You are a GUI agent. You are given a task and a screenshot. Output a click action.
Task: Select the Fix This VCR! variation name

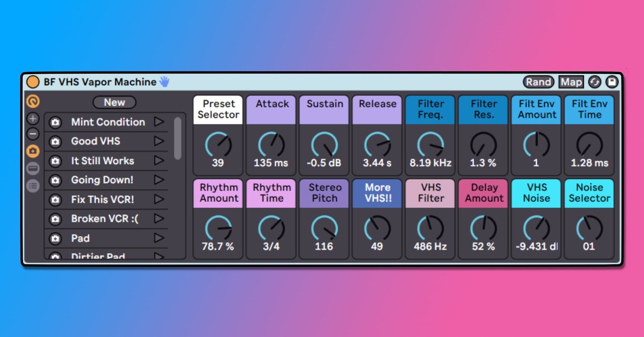point(103,200)
